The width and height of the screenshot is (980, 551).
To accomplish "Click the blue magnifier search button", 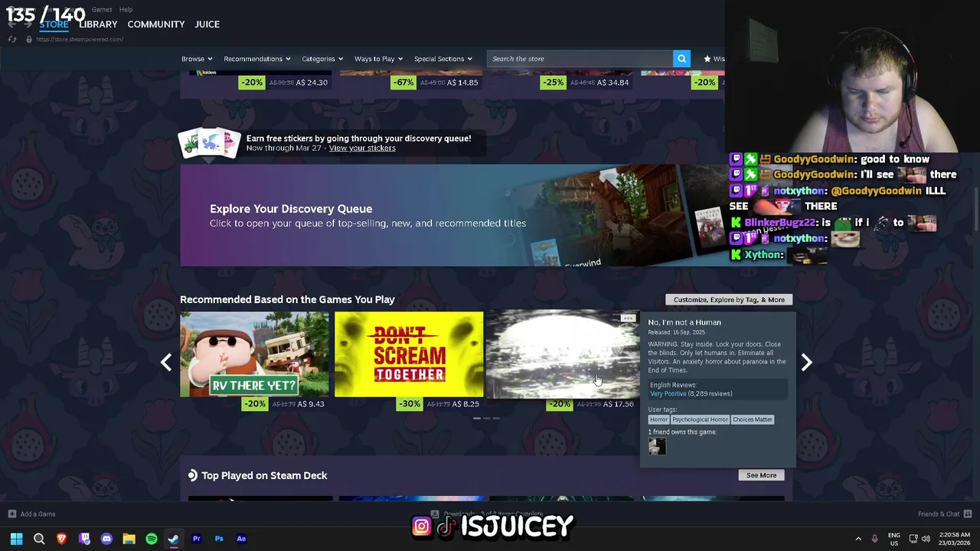I will [681, 58].
